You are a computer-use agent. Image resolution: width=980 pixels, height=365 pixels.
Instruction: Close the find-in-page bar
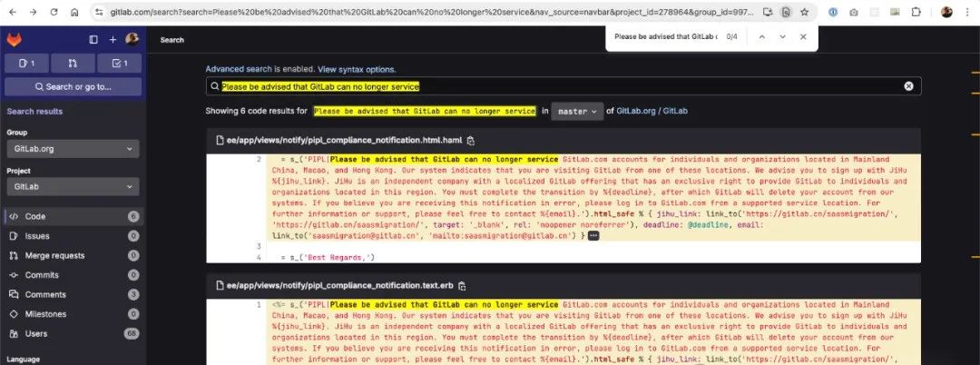click(x=803, y=37)
